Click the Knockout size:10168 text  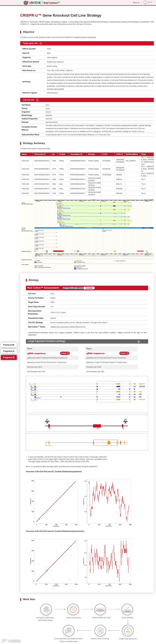(x=94, y=367)
